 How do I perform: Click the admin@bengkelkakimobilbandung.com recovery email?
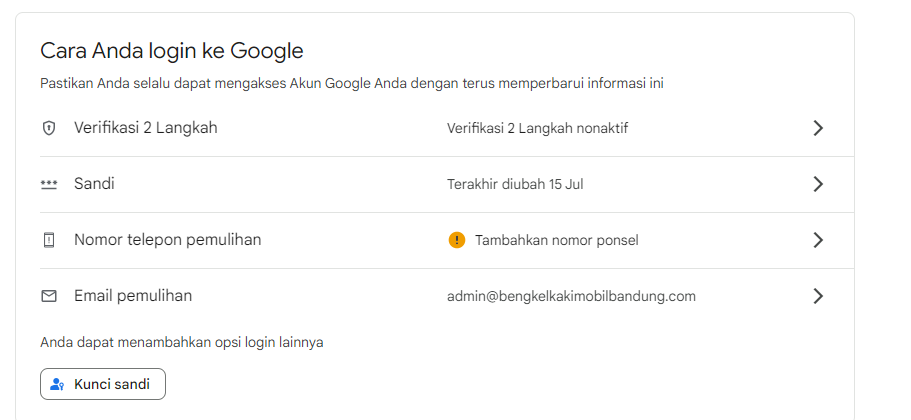[x=571, y=297]
